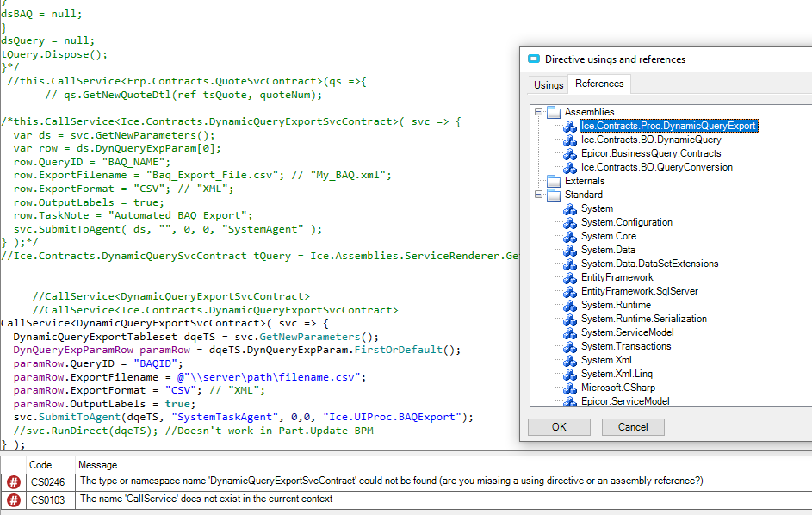Select the System.Configuration reference label
The height and width of the screenshot is (515, 812).
pos(627,222)
